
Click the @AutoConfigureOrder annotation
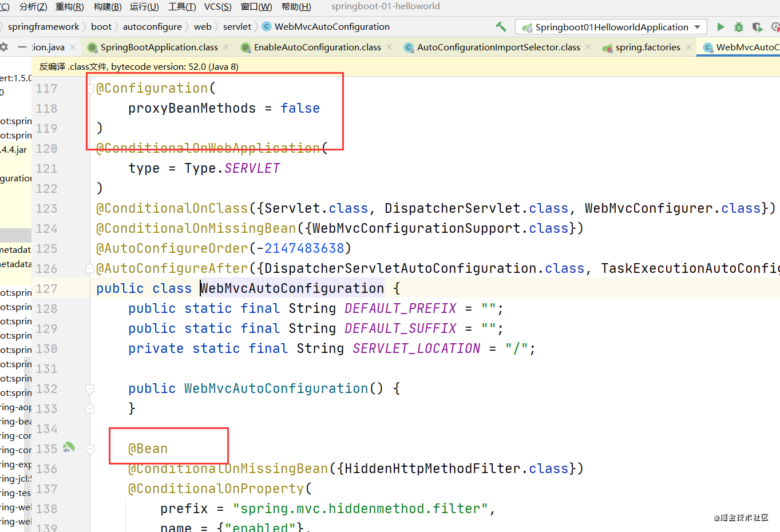172,249
